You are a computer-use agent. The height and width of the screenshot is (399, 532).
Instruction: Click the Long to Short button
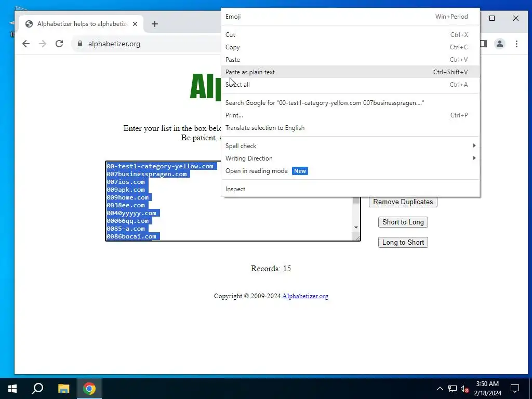(x=403, y=242)
